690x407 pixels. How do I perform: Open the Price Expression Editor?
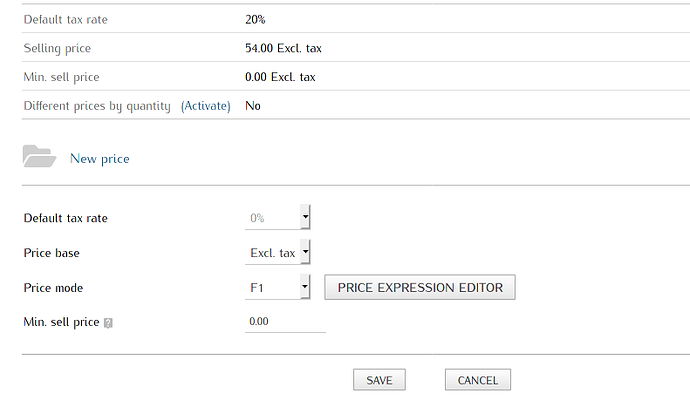coord(420,287)
